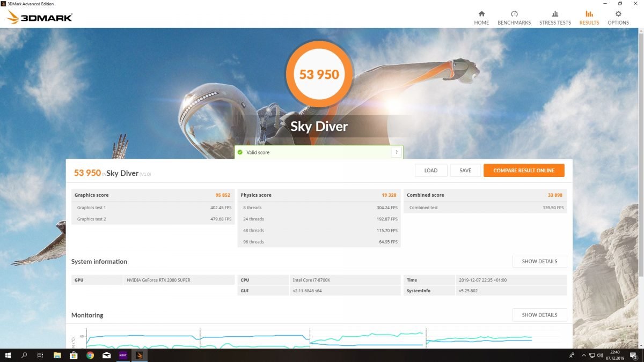The height and width of the screenshot is (362, 644).
Task: Select the Results tab
Action: click(589, 18)
